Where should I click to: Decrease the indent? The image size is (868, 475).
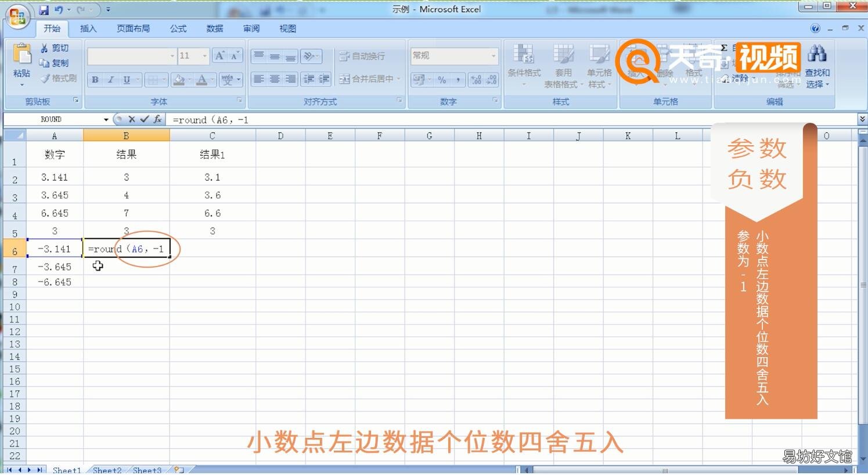point(309,79)
